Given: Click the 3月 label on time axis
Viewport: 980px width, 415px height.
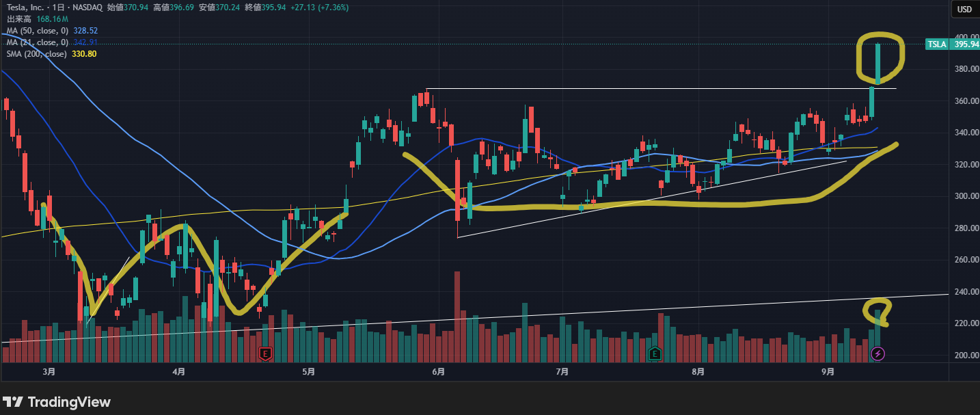Looking at the screenshot, I should [x=49, y=372].
